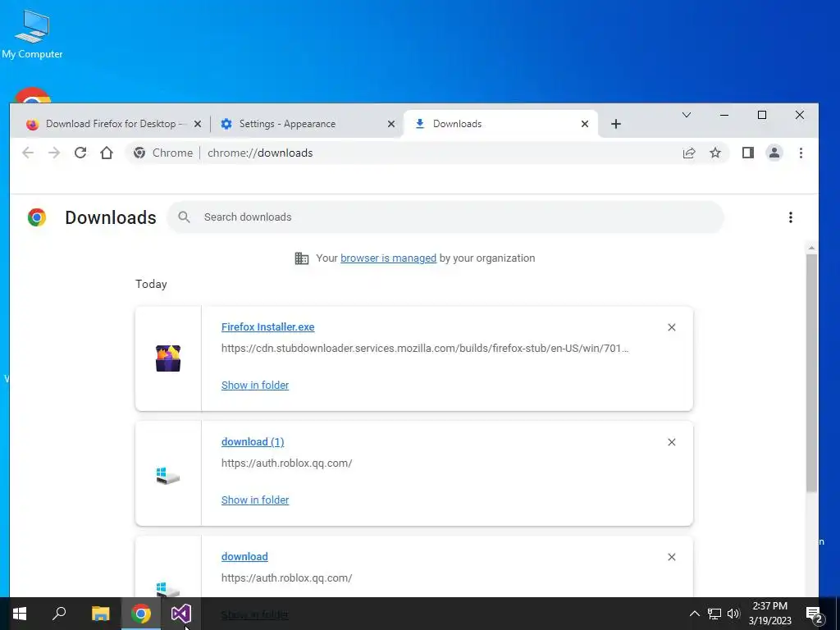Open the bottom 'download' file link
The height and width of the screenshot is (630, 840).
(244, 557)
